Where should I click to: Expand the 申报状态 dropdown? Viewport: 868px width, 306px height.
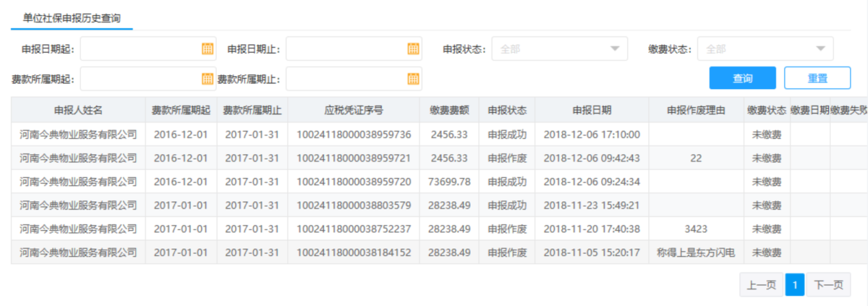[x=559, y=49]
